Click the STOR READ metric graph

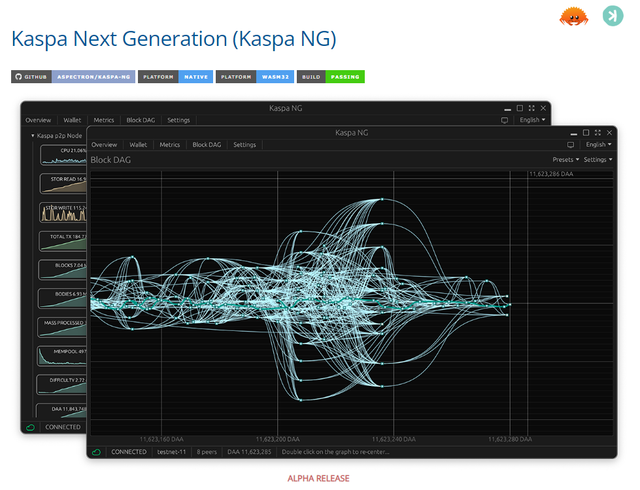[63, 184]
